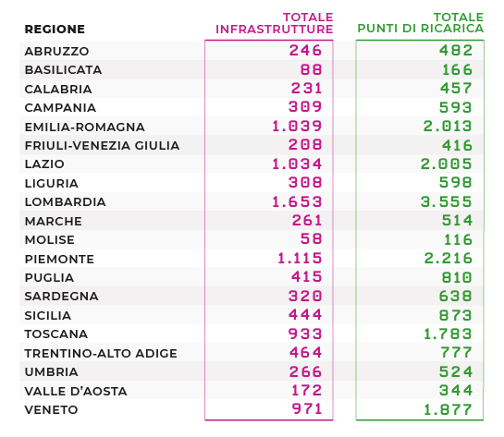Click the ABRUZZO region name
This screenshot has height=437, width=504.
coord(56,51)
